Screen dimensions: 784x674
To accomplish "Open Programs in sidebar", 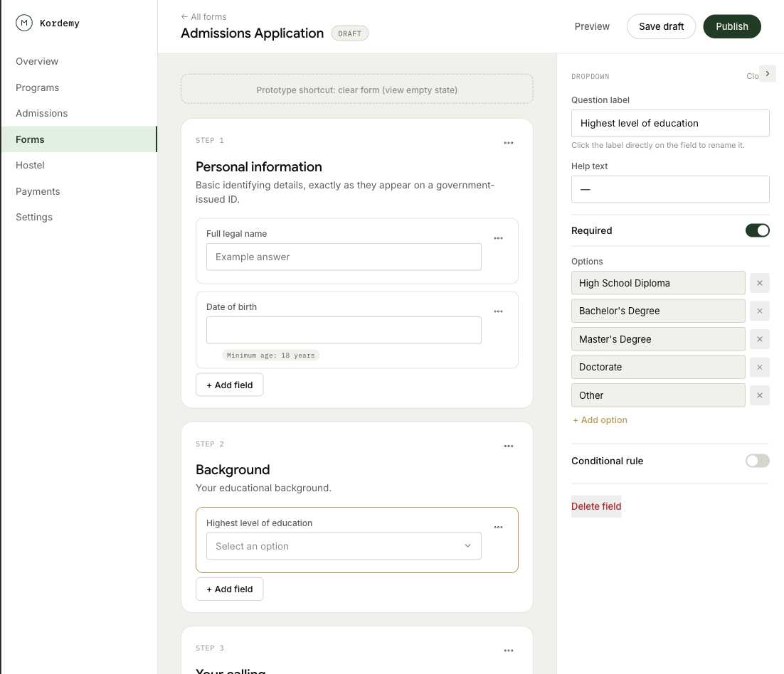I will (x=38, y=87).
